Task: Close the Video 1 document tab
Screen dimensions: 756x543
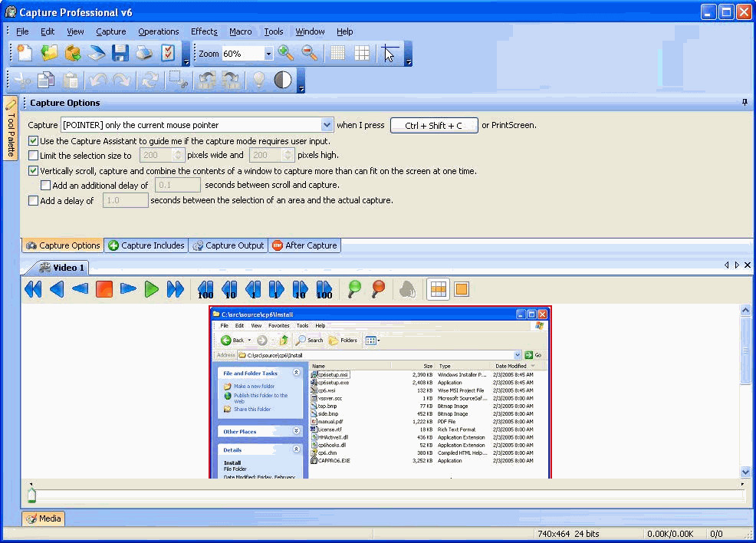Action: (748, 265)
